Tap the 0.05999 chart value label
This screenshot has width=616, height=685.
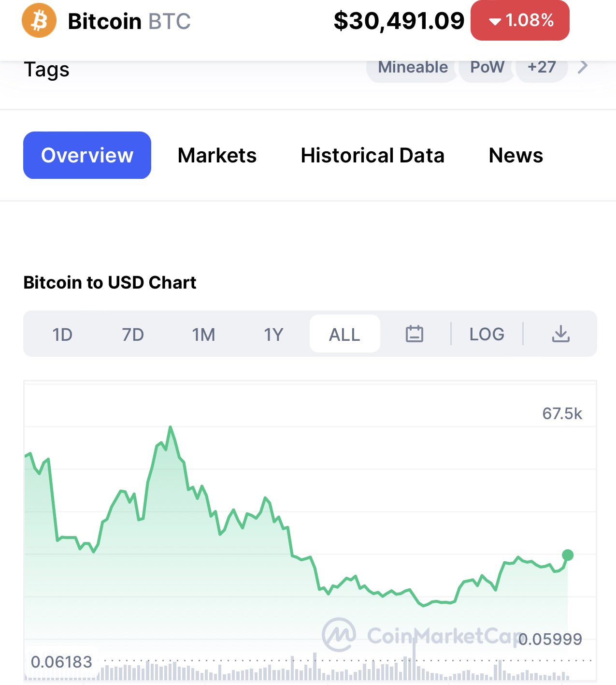(550, 639)
